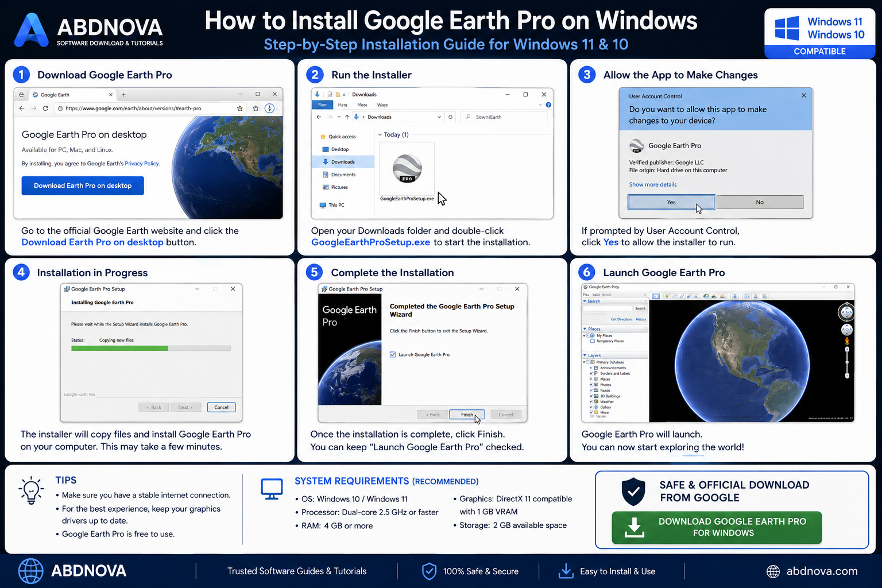Click Show more details link
Image resolution: width=882 pixels, height=588 pixels.
click(653, 184)
